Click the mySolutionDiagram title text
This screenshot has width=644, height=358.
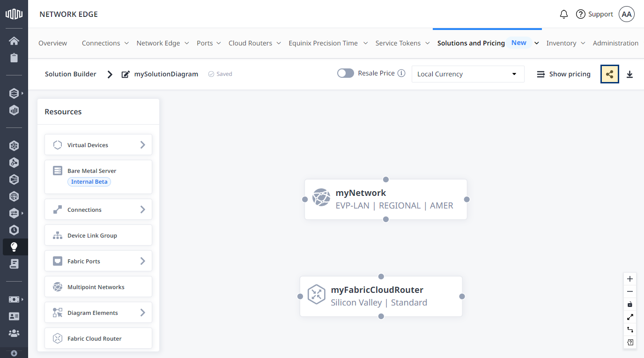pyautogui.click(x=166, y=74)
